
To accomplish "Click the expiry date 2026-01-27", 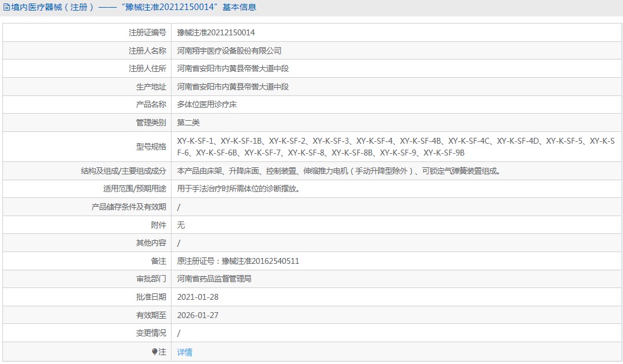I will (197, 315).
